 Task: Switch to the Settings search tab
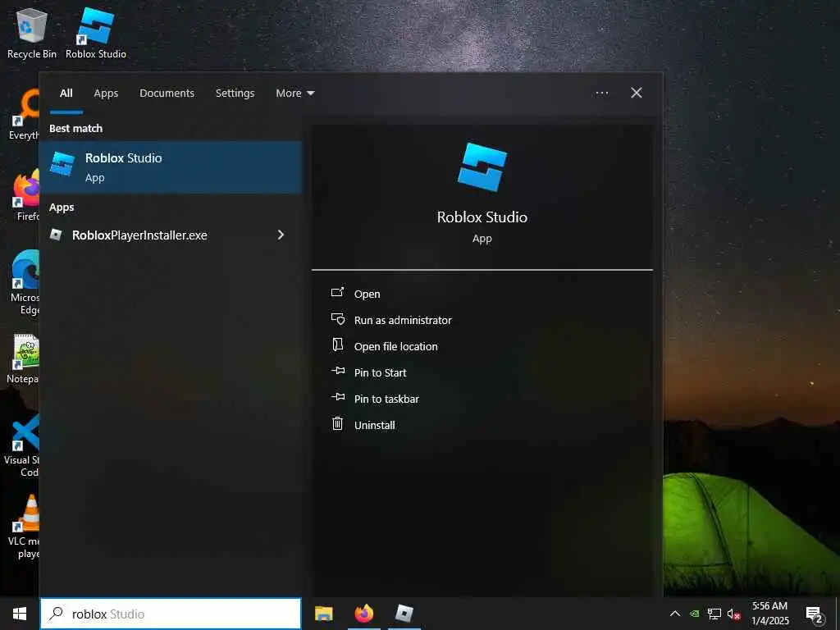(x=235, y=94)
